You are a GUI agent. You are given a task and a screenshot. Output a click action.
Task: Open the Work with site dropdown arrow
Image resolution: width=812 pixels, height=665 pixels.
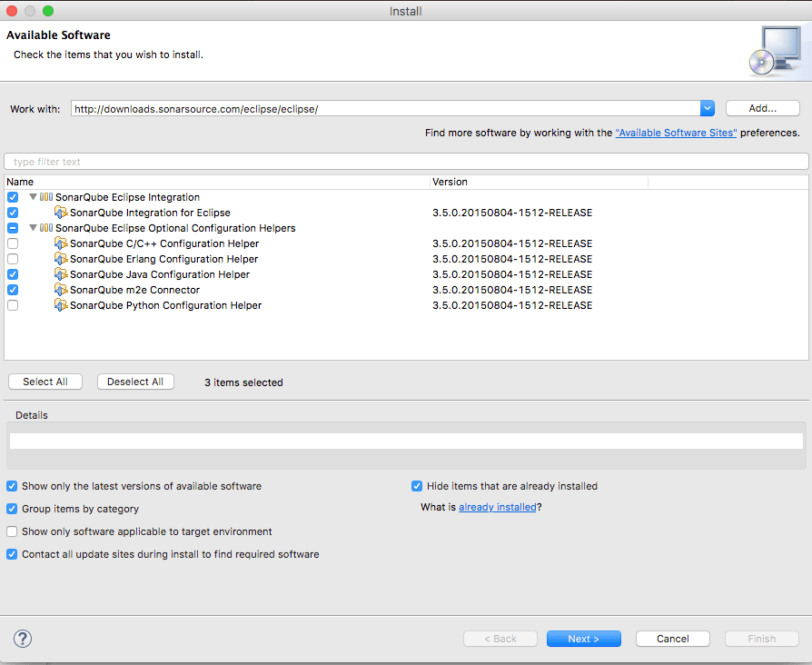(x=708, y=108)
